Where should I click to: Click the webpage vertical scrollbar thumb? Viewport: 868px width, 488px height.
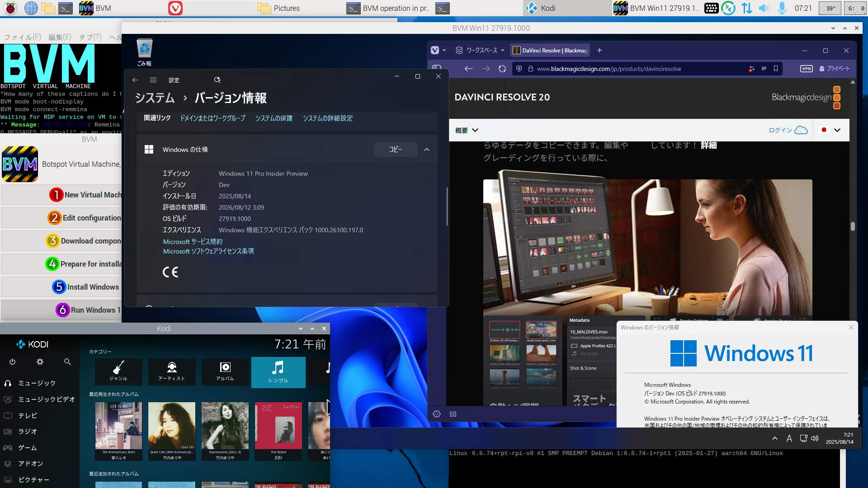[x=853, y=226]
